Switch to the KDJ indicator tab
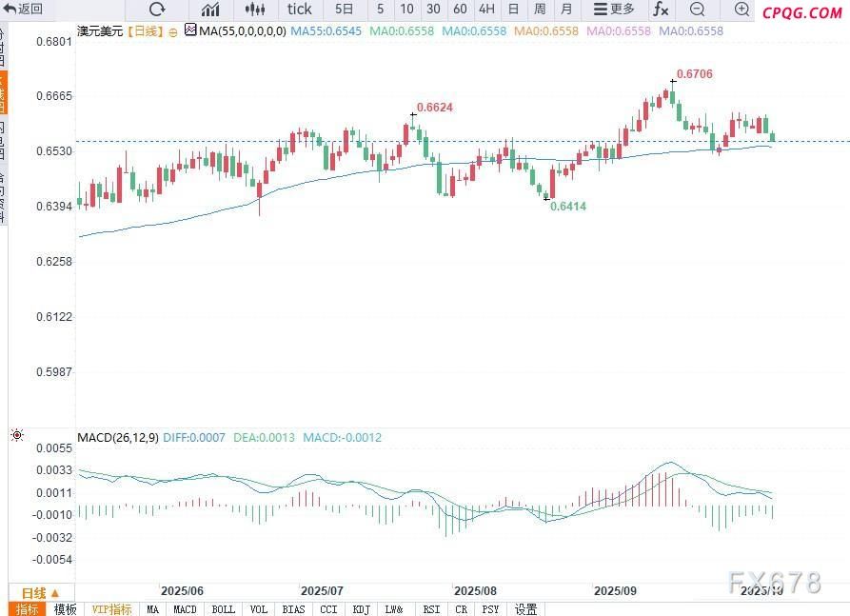Viewport: 850px width, 616px height. pyautogui.click(x=361, y=609)
